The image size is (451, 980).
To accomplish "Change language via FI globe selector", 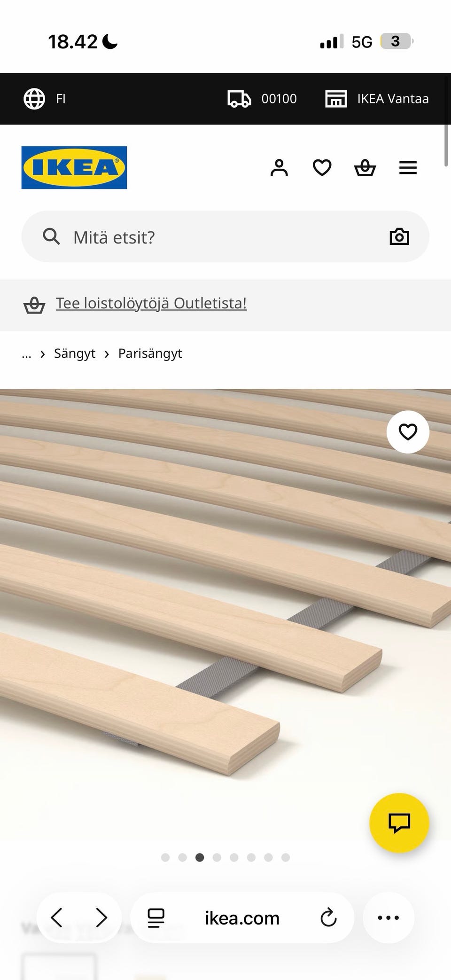I will click(x=45, y=99).
